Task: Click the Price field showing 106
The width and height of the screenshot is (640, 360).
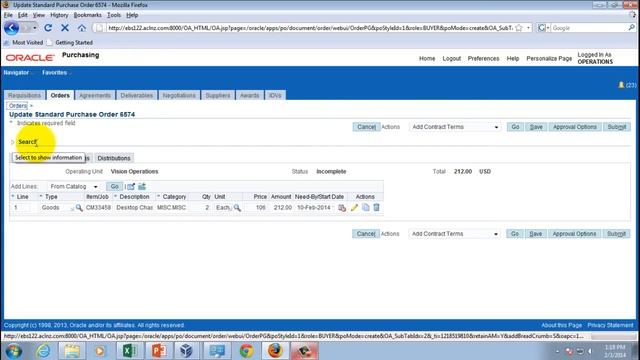Action: click(x=256, y=208)
